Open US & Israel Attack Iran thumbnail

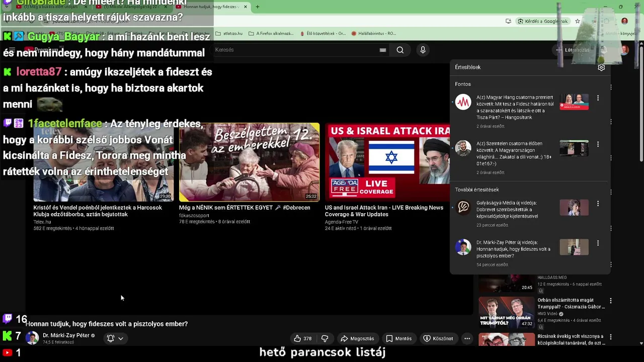click(x=387, y=162)
